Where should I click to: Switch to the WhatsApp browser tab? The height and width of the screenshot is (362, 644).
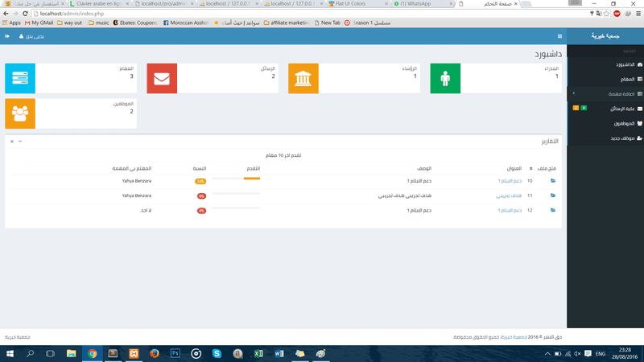[422, 4]
